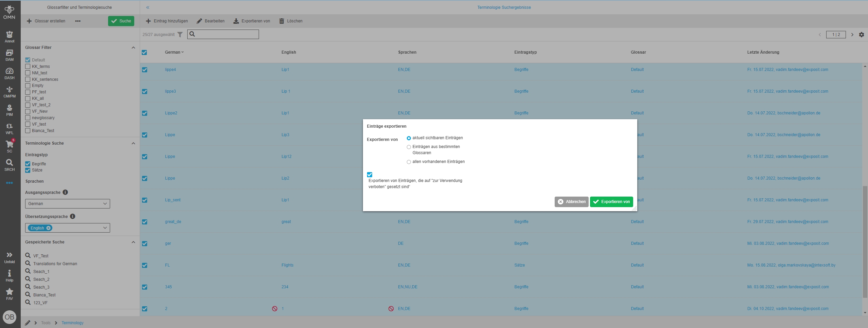The image size is (868, 328).
Task: Collapse panel with double-chevron icon
Action: click(147, 7)
